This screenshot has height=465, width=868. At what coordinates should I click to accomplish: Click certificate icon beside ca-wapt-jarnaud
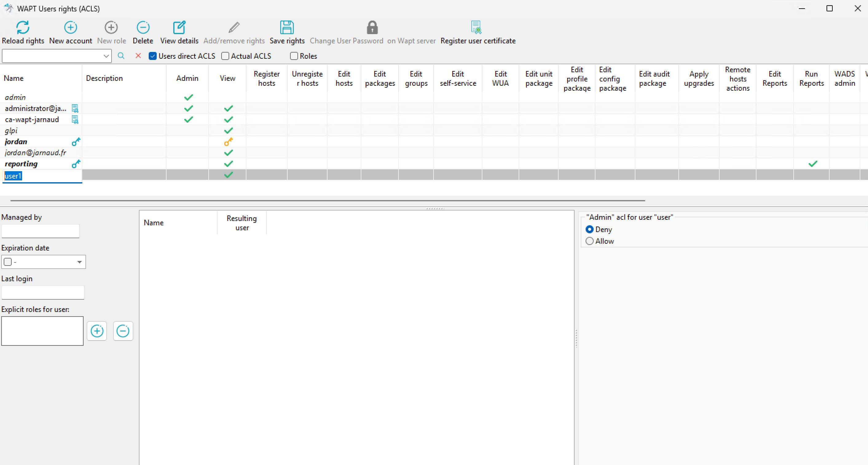point(75,120)
